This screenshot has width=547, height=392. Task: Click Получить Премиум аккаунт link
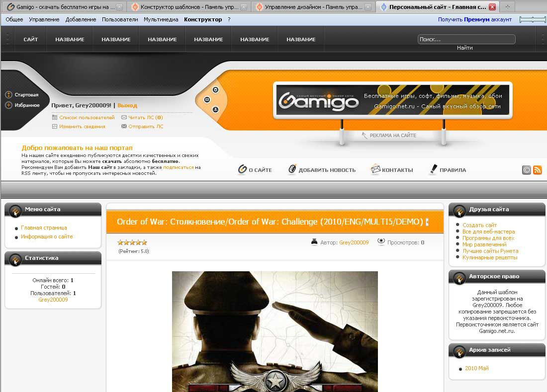coord(475,19)
